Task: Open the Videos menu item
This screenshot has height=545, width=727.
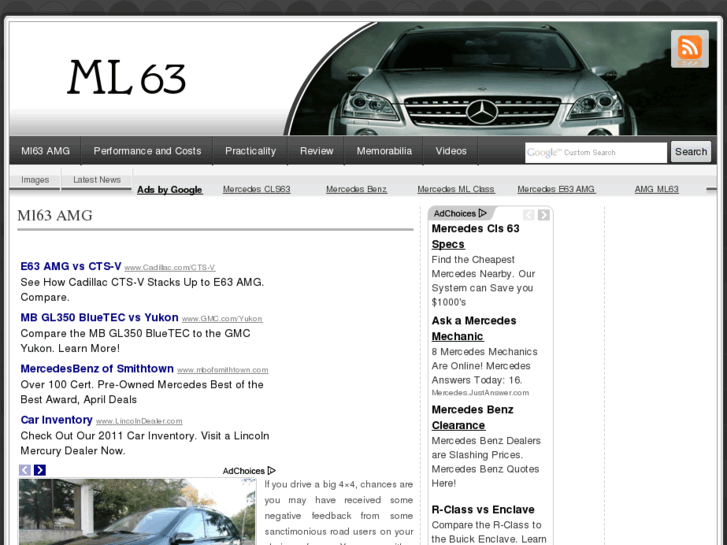Action: point(451,151)
